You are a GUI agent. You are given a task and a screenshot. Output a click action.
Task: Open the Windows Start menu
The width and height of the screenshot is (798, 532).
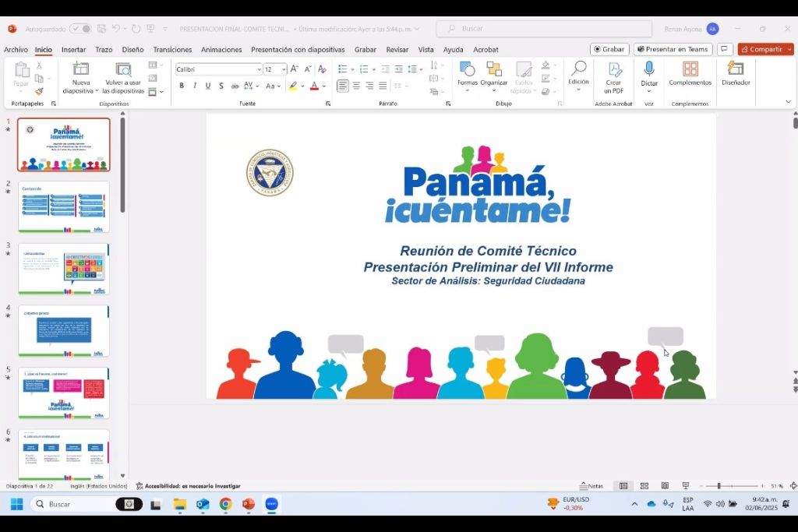click(x=17, y=504)
